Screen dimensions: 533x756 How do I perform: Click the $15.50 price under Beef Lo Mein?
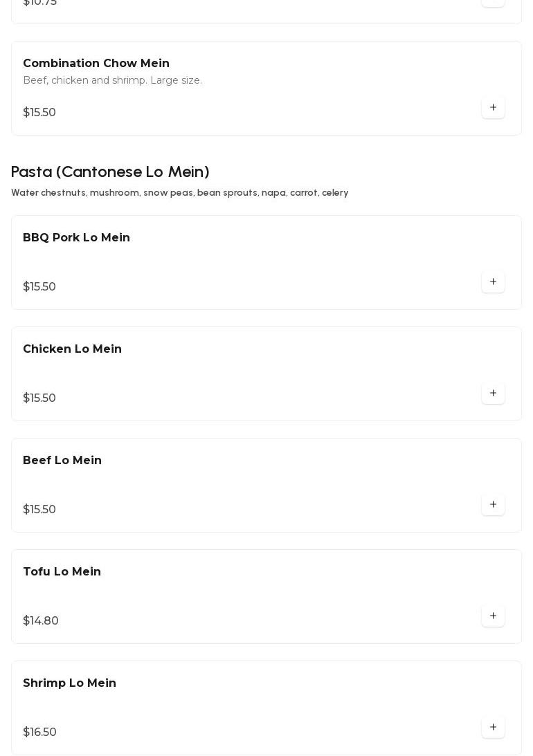[x=39, y=510]
